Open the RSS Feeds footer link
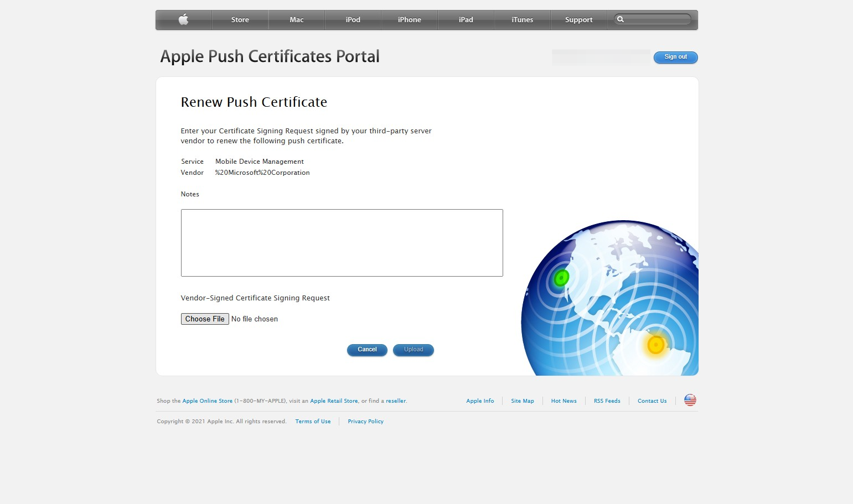This screenshot has height=504, width=853. tap(607, 401)
